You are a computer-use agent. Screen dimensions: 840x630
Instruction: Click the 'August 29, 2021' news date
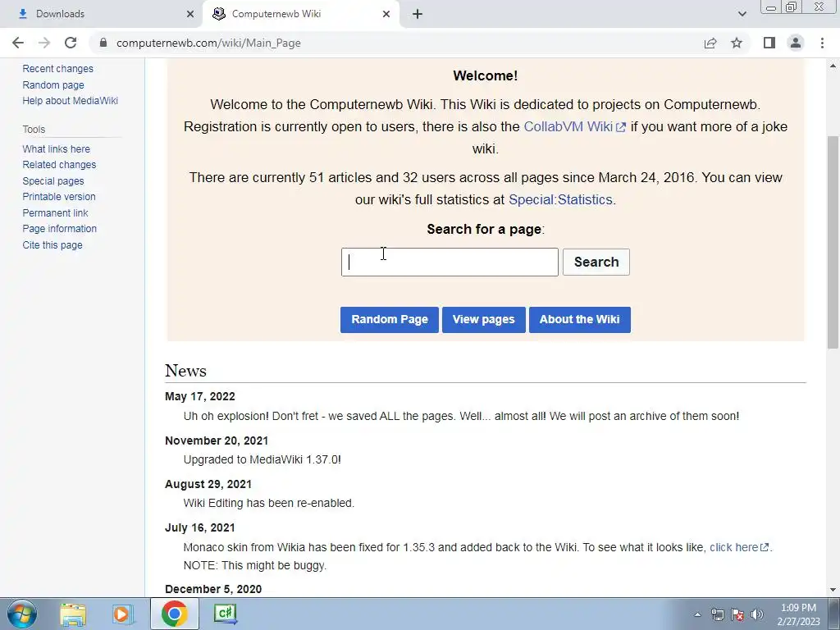click(x=208, y=484)
